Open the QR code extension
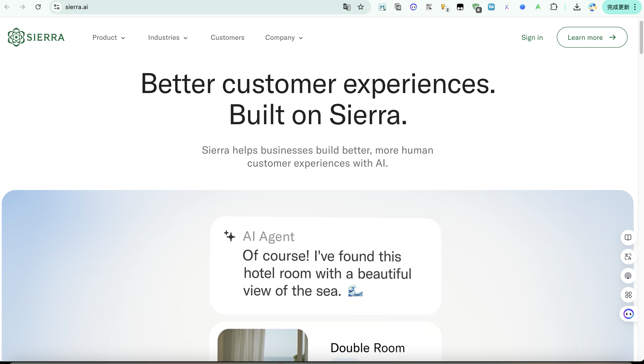 [x=429, y=7]
